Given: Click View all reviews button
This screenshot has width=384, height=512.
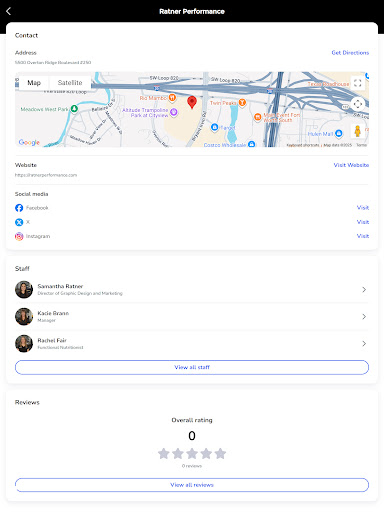Looking at the screenshot, I should click(x=192, y=485).
